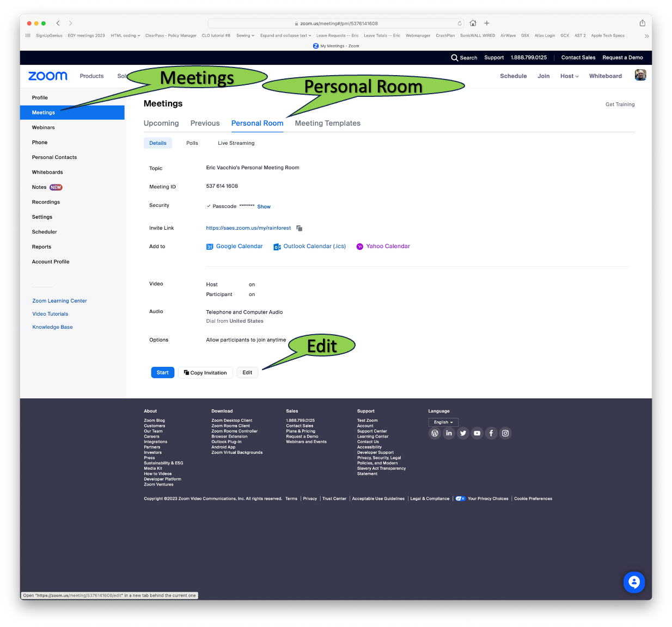The height and width of the screenshot is (627, 672).
Task: Open the chat help bubble
Action: (x=634, y=582)
